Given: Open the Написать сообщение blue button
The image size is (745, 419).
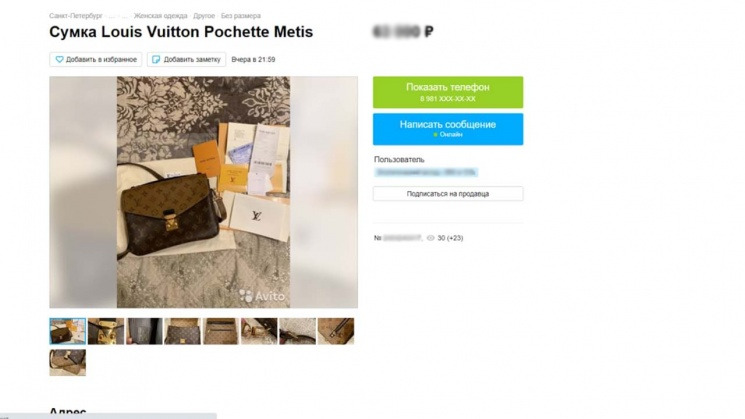Looking at the screenshot, I should click(x=448, y=129).
